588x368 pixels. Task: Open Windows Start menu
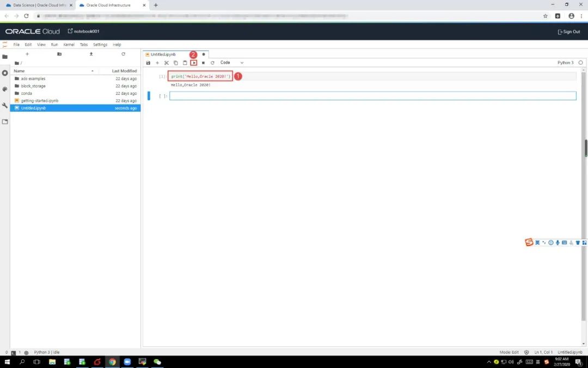click(7, 362)
